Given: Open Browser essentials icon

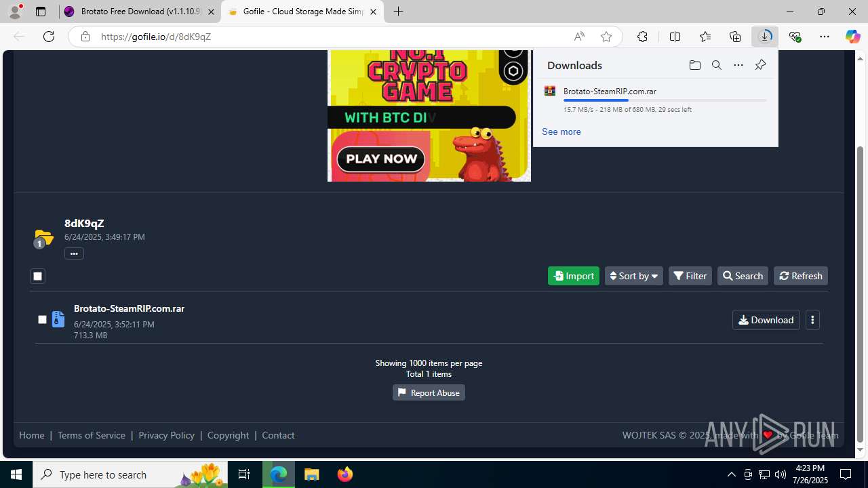Looking at the screenshot, I should coord(795,37).
